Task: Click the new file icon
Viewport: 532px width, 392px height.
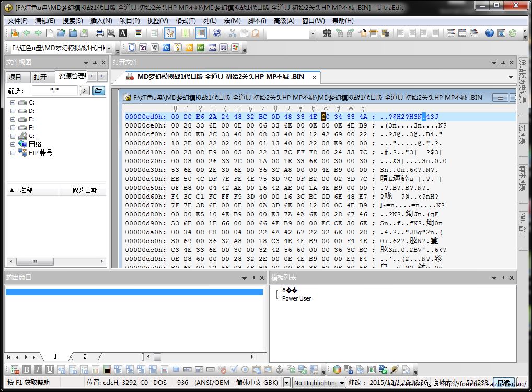Action: coord(50,33)
